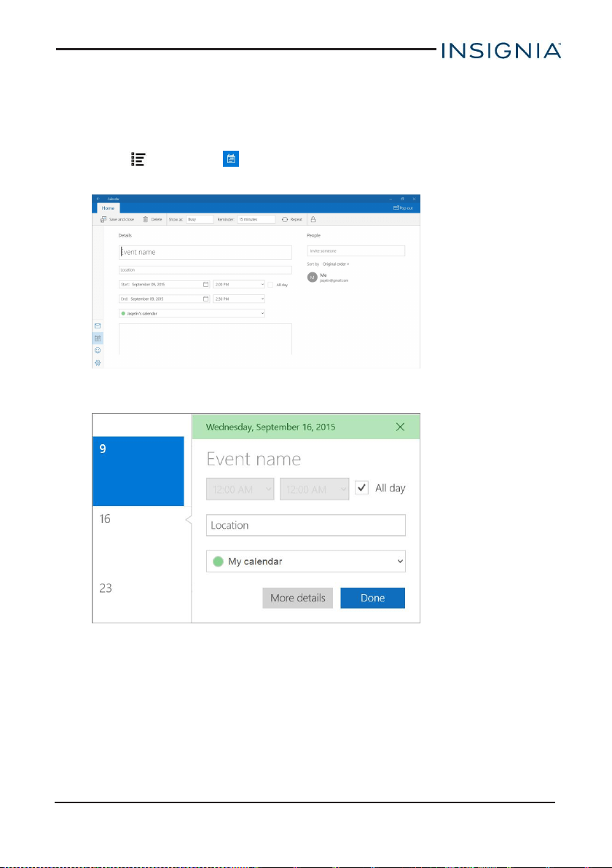
Task: Select day 9 in the calendar column
Action: pyautogui.click(x=138, y=471)
